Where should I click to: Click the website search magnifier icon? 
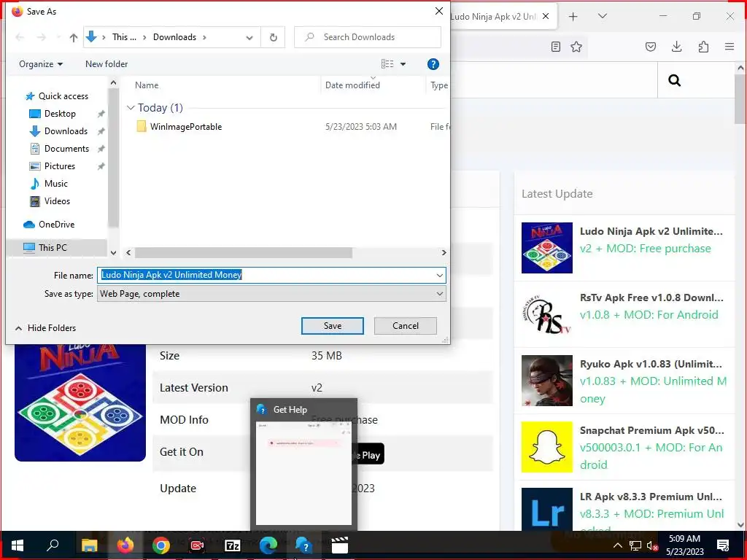pyautogui.click(x=674, y=80)
